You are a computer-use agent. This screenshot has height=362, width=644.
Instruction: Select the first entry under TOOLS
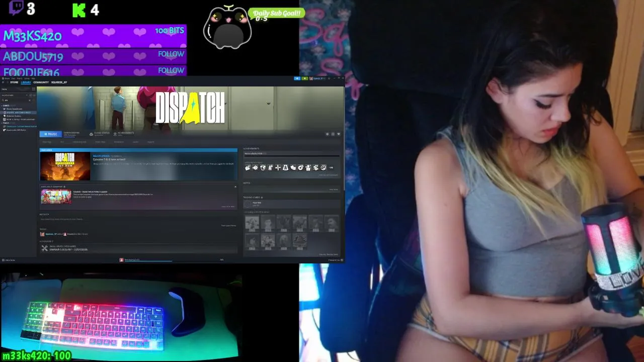pyautogui.click(x=20, y=126)
